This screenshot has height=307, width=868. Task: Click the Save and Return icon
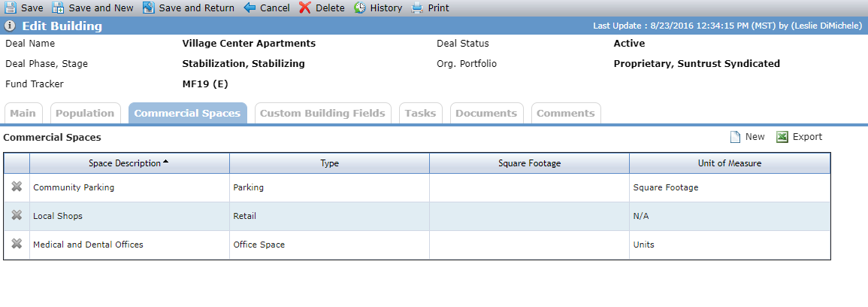tap(148, 8)
